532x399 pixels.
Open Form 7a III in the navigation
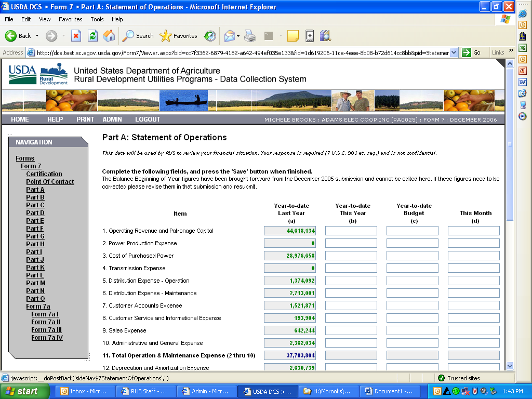pyautogui.click(x=46, y=330)
